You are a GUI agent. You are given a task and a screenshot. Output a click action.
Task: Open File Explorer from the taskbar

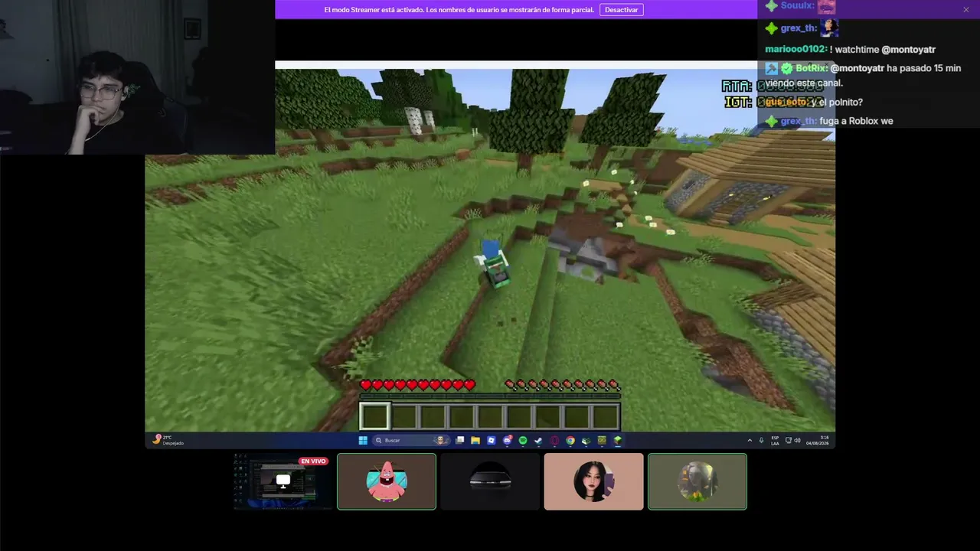(x=475, y=440)
